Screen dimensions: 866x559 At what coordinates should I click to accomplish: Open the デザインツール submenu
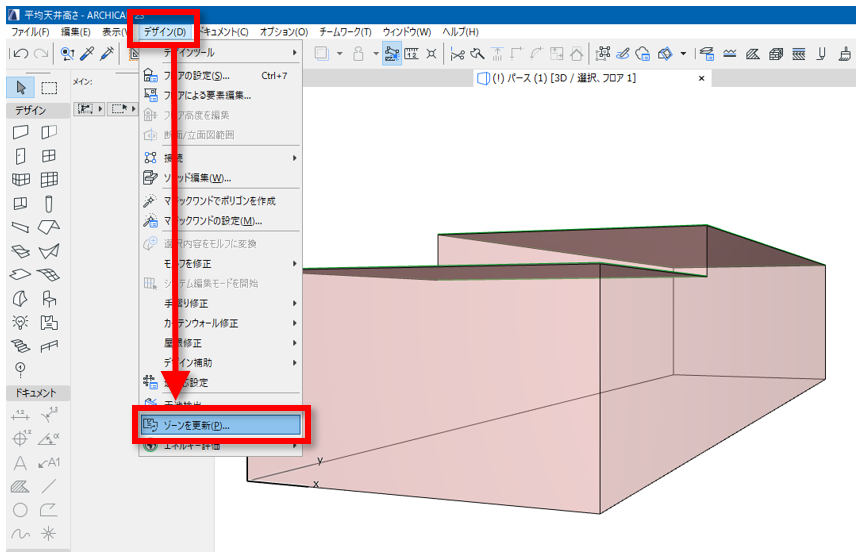(220, 52)
